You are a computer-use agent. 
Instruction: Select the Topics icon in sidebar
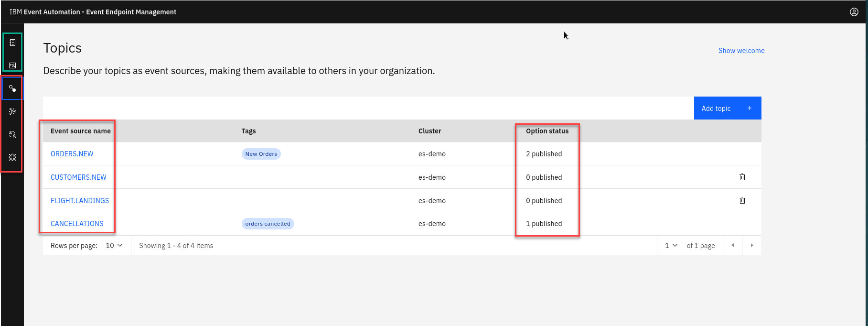(x=12, y=88)
